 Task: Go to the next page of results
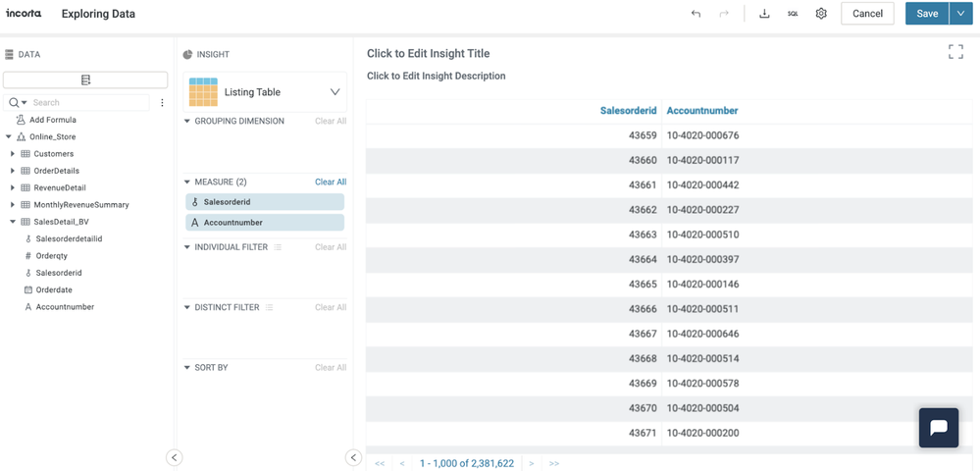point(532,463)
